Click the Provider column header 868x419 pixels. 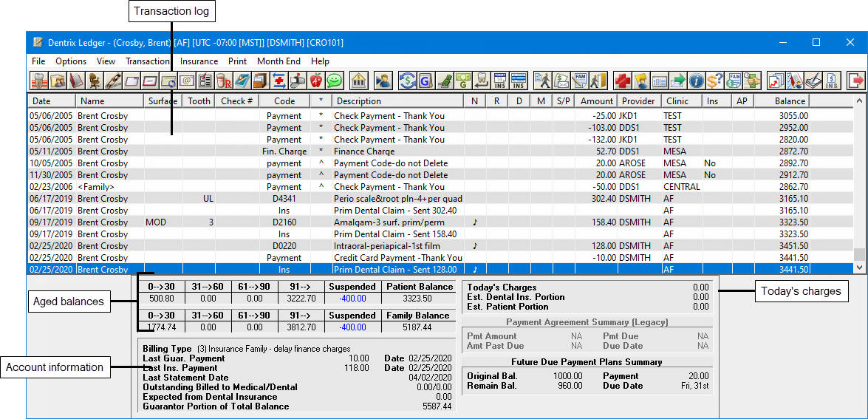638,101
